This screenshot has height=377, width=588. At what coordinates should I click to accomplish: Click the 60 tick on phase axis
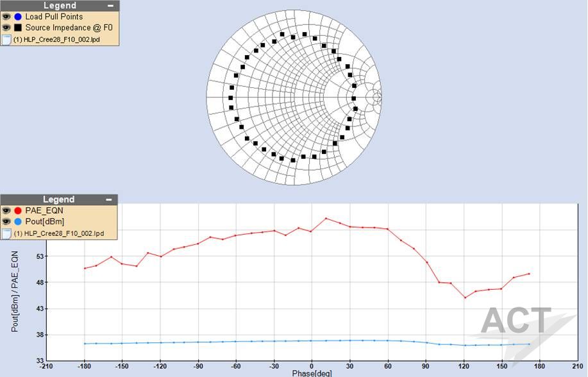point(388,365)
